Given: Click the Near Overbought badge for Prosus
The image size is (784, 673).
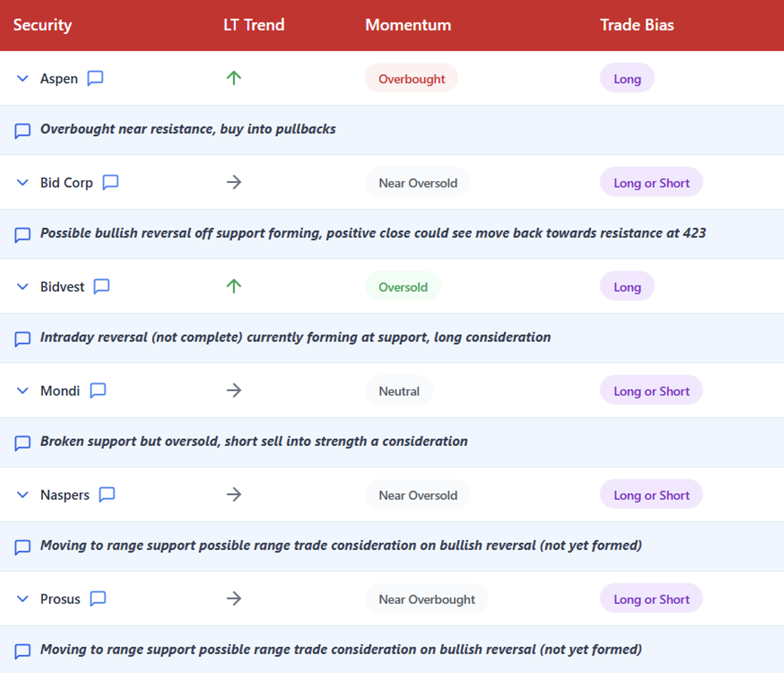Looking at the screenshot, I should click(x=427, y=599).
